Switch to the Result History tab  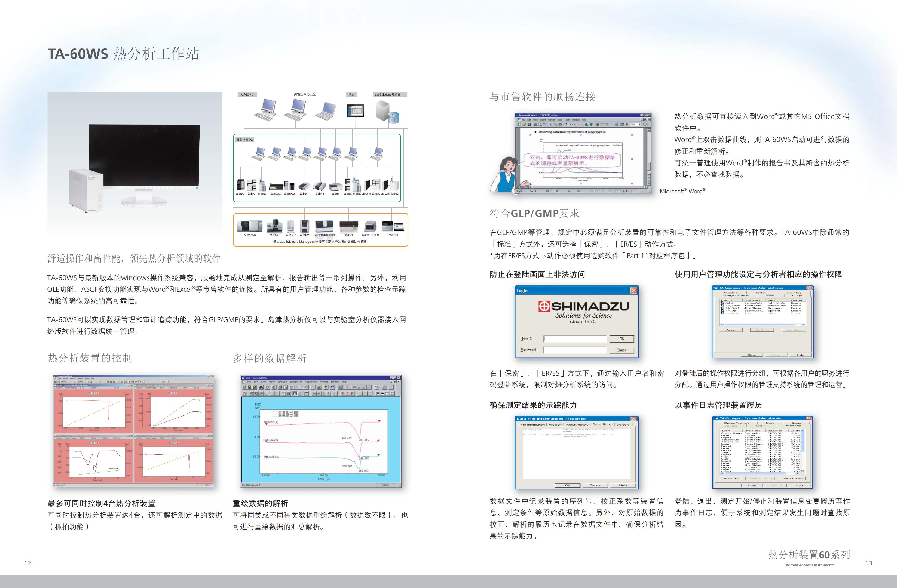coord(577,424)
